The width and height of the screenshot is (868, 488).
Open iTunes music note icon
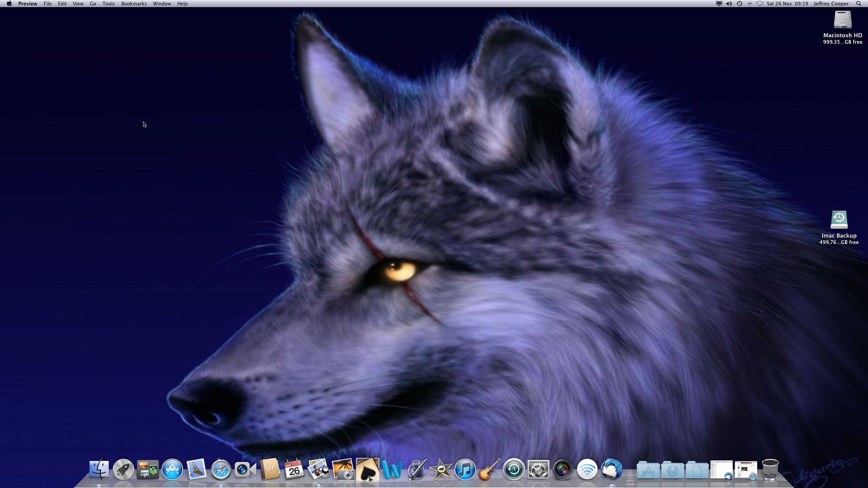click(x=465, y=469)
